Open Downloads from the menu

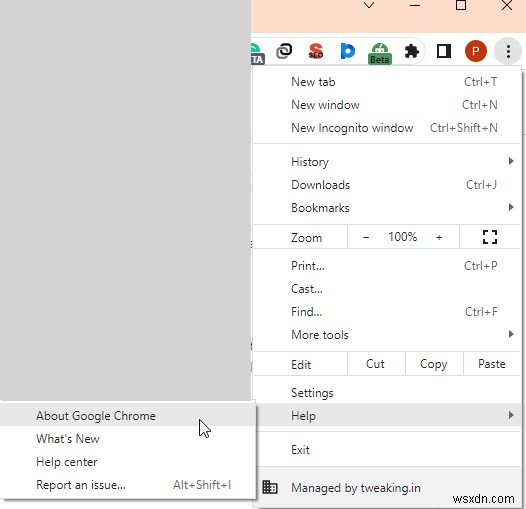(387, 185)
